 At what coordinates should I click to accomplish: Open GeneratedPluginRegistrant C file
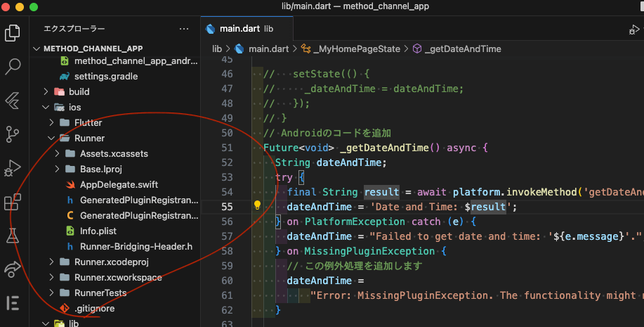139,215
